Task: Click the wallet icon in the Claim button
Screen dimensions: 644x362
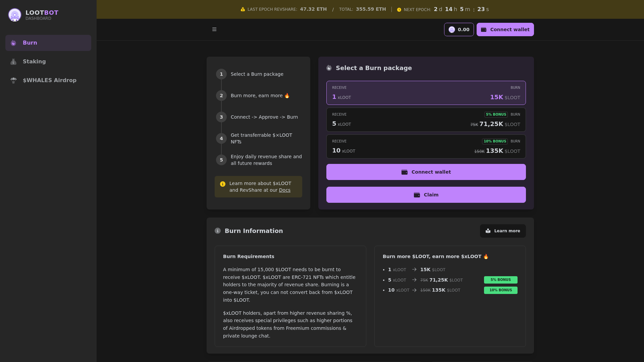Action: [x=417, y=195]
